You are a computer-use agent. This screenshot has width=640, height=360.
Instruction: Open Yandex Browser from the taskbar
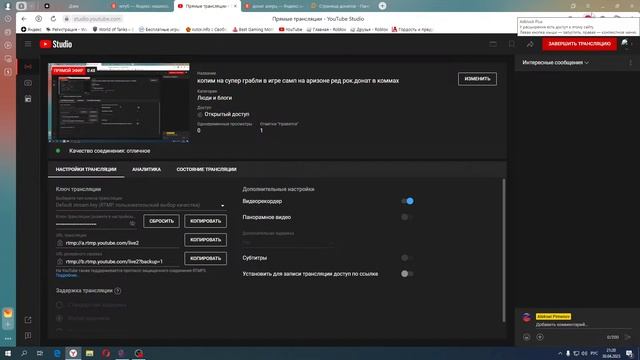pos(73,353)
